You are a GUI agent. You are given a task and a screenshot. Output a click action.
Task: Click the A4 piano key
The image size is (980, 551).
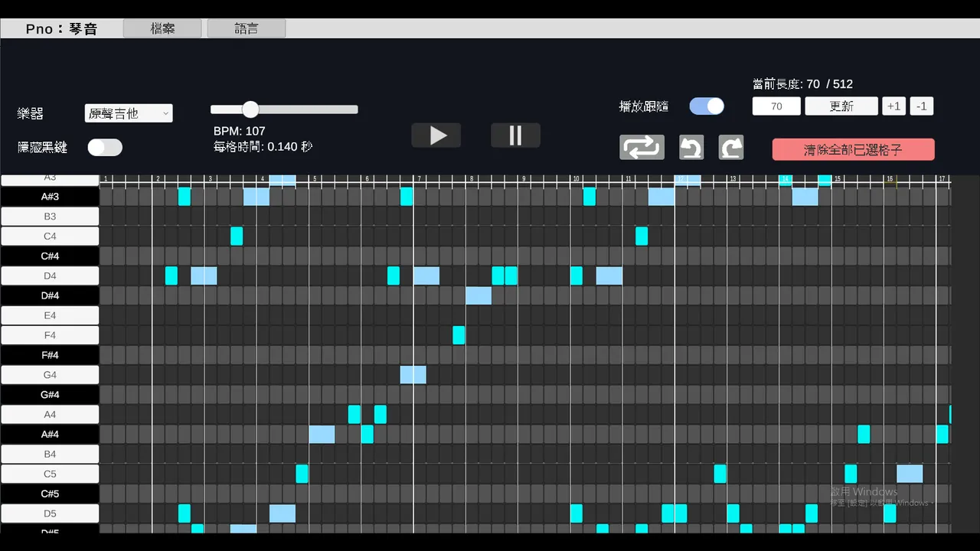point(50,415)
